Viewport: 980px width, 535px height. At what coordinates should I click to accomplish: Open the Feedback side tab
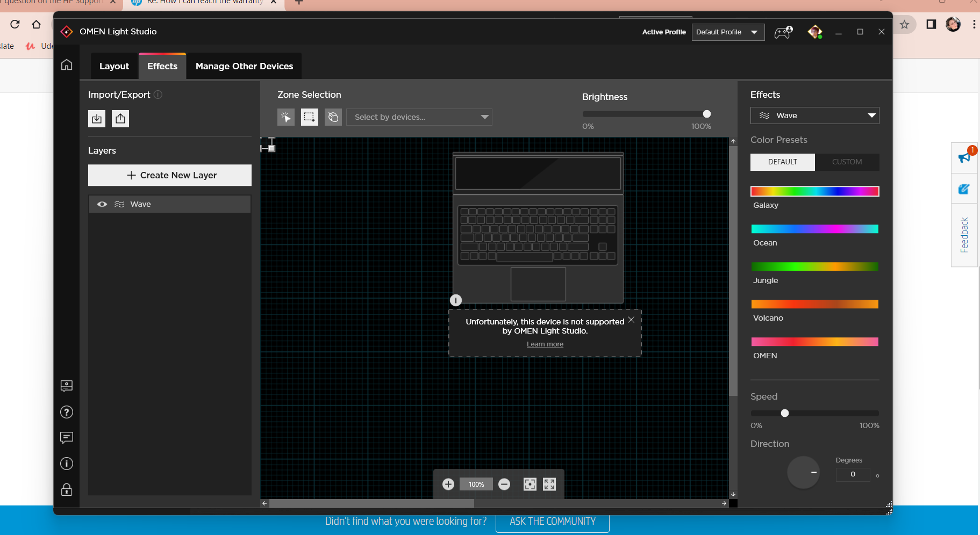(x=964, y=235)
